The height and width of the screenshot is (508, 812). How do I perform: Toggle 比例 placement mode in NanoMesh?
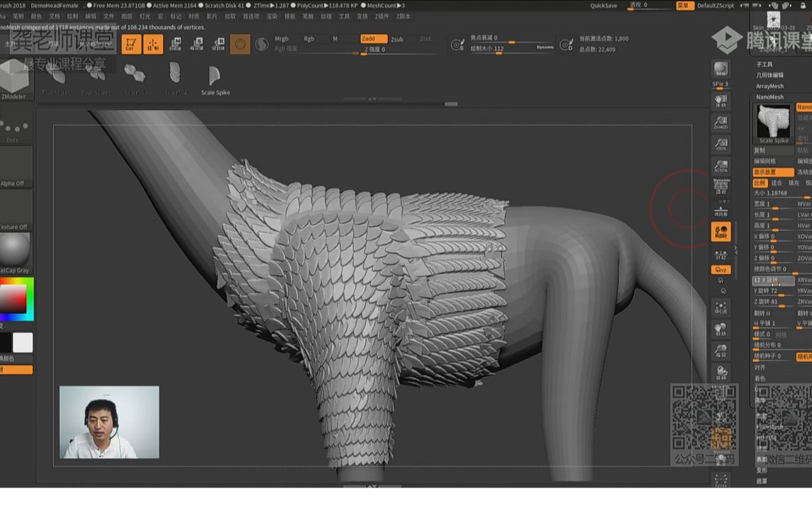pyautogui.click(x=760, y=184)
